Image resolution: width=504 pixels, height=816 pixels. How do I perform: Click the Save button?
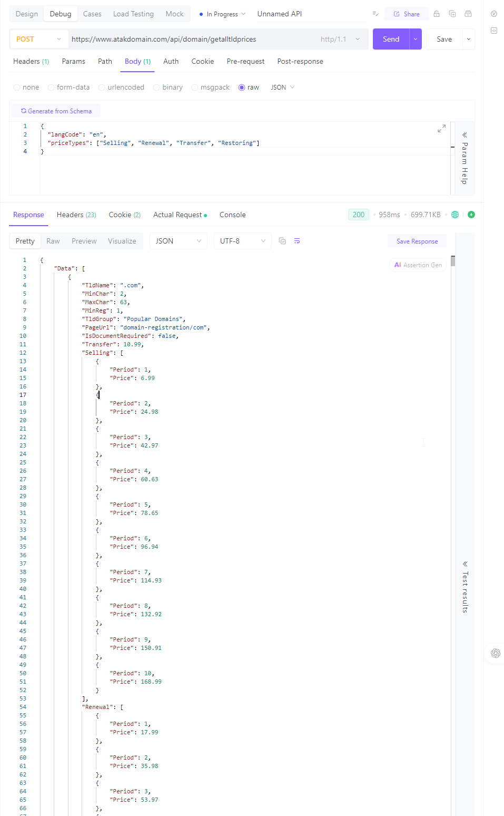pyautogui.click(x=444, y=39)
